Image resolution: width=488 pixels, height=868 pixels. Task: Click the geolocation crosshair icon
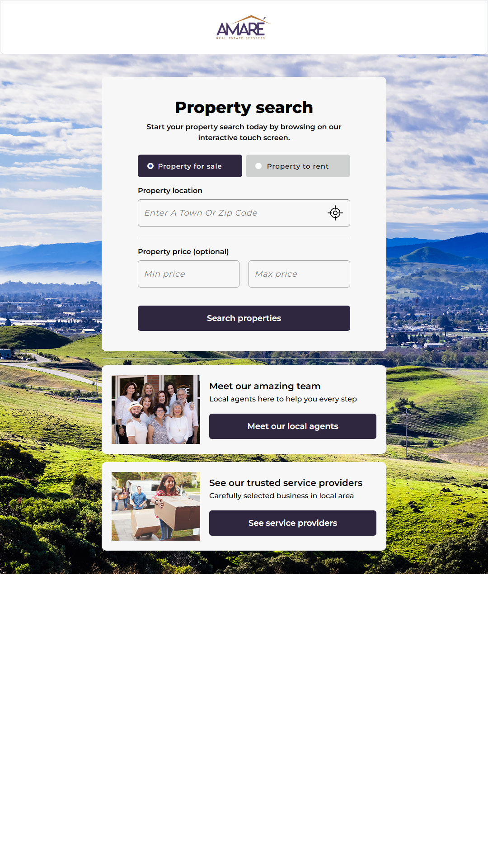point(335,213)
